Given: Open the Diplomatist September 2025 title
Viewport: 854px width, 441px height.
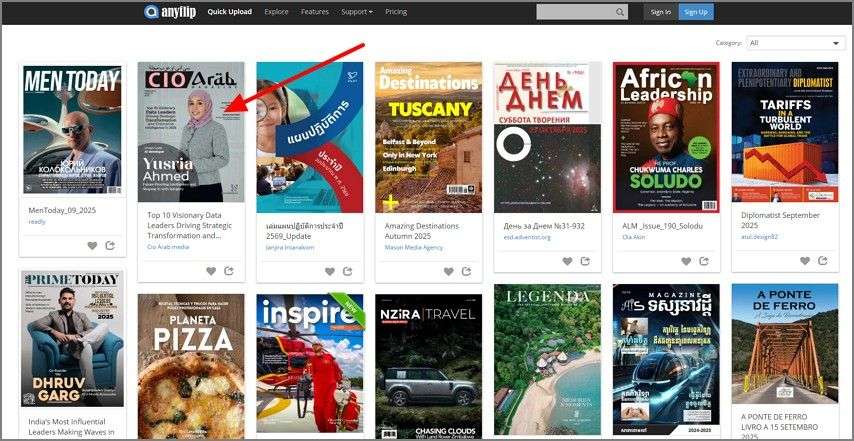Looking at the screenshot, I should tap(780, 220).
